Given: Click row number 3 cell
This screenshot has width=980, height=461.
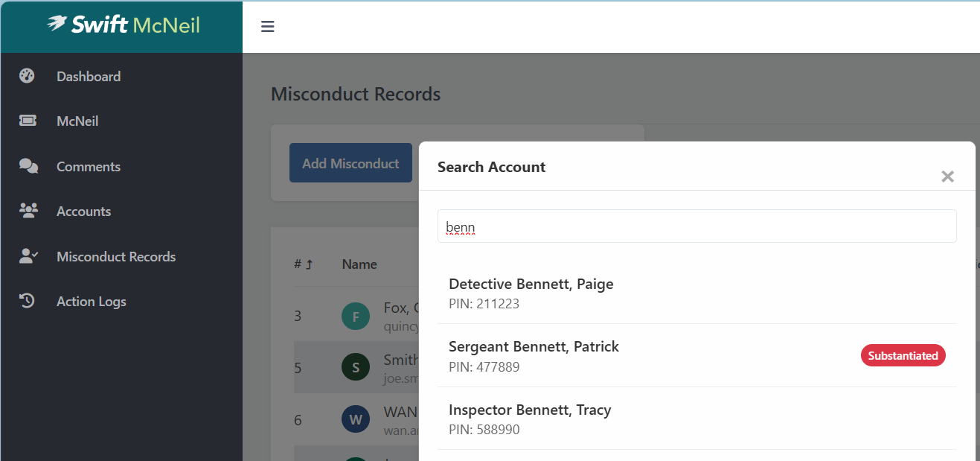Looking at the screenshot, I should coord(298,316).
